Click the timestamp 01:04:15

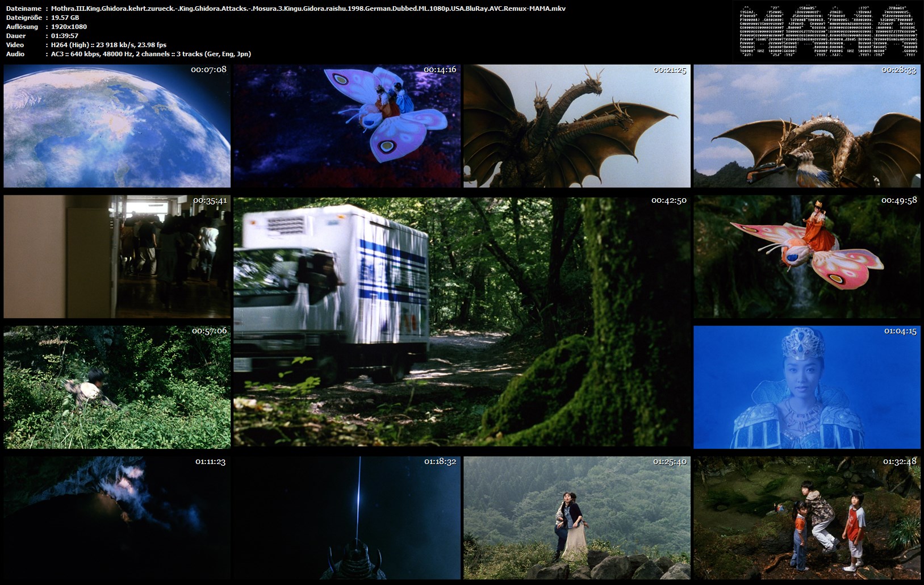[900, 331]
